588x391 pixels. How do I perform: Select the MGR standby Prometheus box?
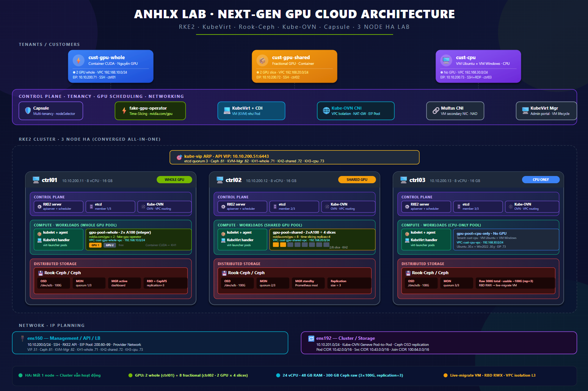(309, 283)
